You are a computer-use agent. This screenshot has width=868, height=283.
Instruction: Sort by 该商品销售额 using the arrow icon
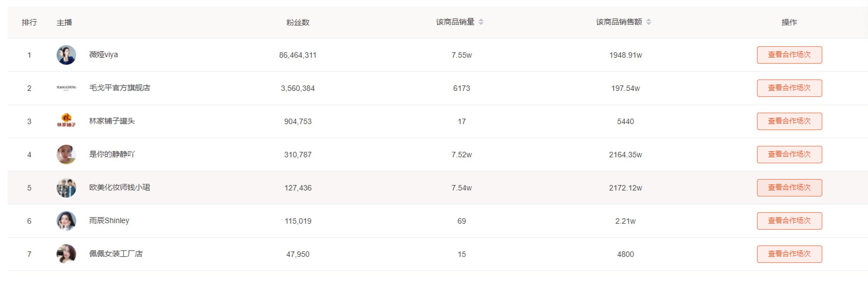648,22
